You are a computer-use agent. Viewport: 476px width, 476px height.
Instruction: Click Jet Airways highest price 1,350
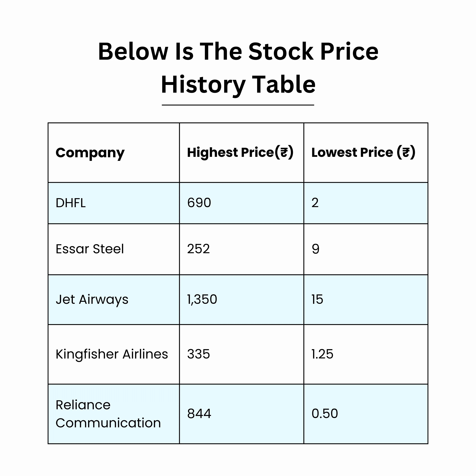point(202,300)
